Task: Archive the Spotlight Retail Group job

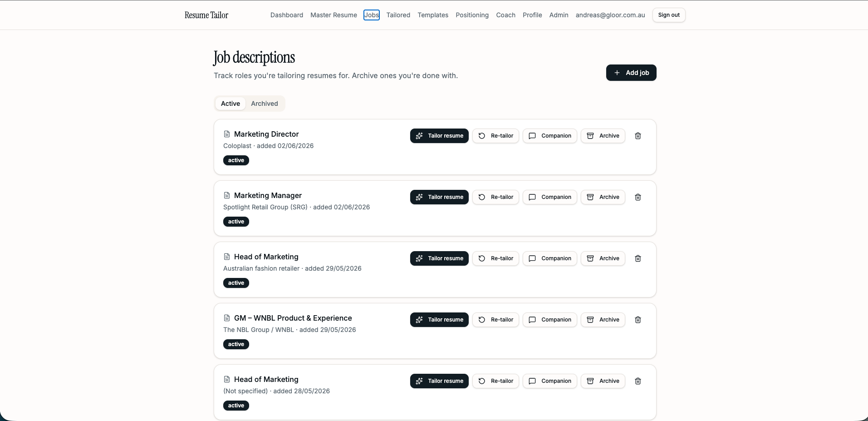Action: (x=603, y=197)
